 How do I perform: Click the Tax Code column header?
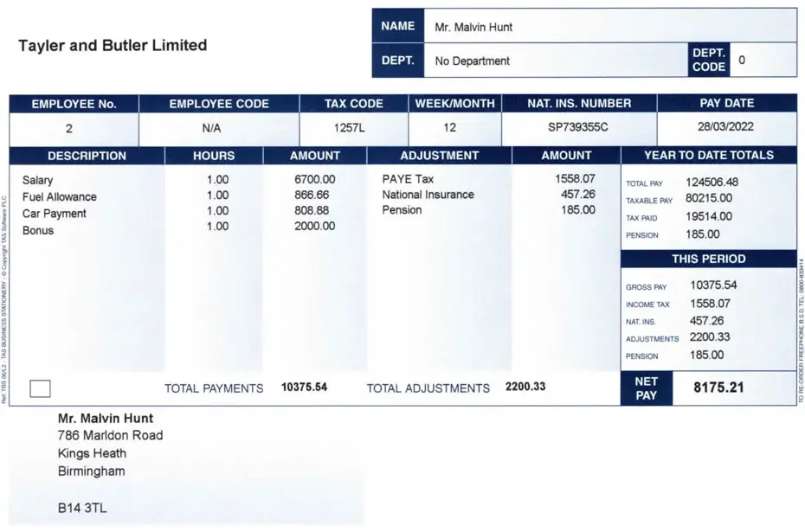tap(354, 104)
